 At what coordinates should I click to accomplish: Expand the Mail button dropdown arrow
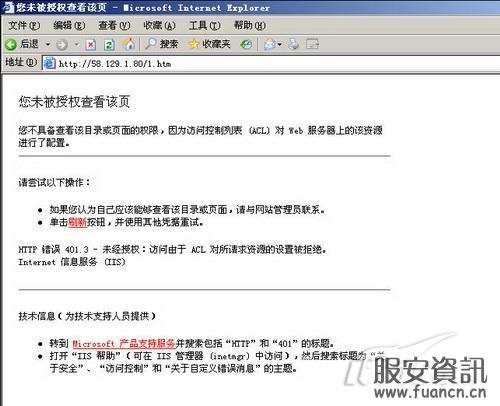point(279,44)
